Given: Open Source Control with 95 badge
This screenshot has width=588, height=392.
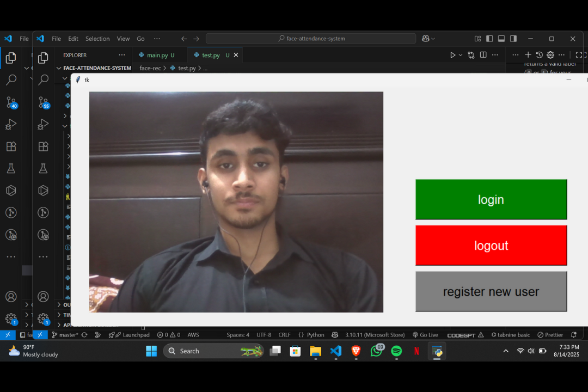Looking at the screenshot, I should point(44,102).
